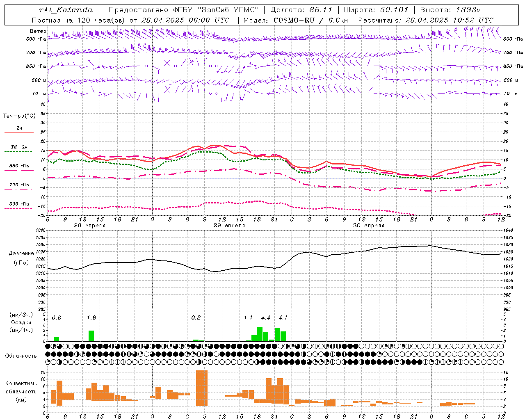Click the forecast start 28.04.2025 06:00 UTC

tap(185, 20)
